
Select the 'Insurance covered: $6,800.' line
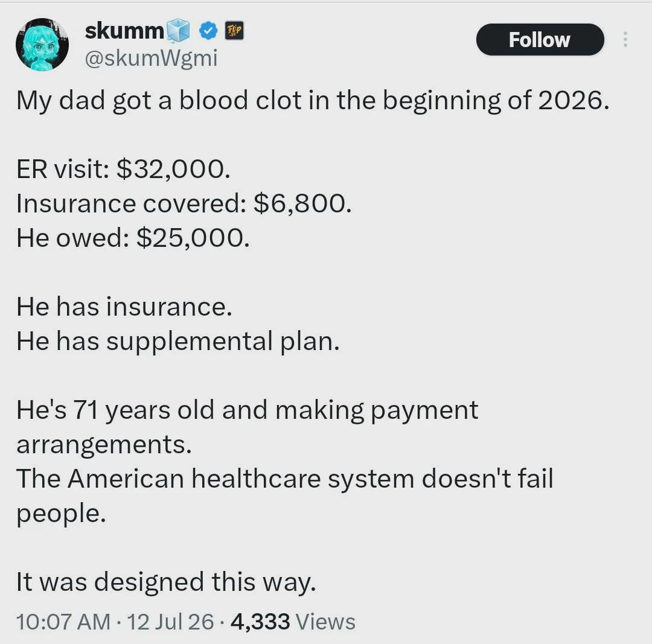point(184,204)
